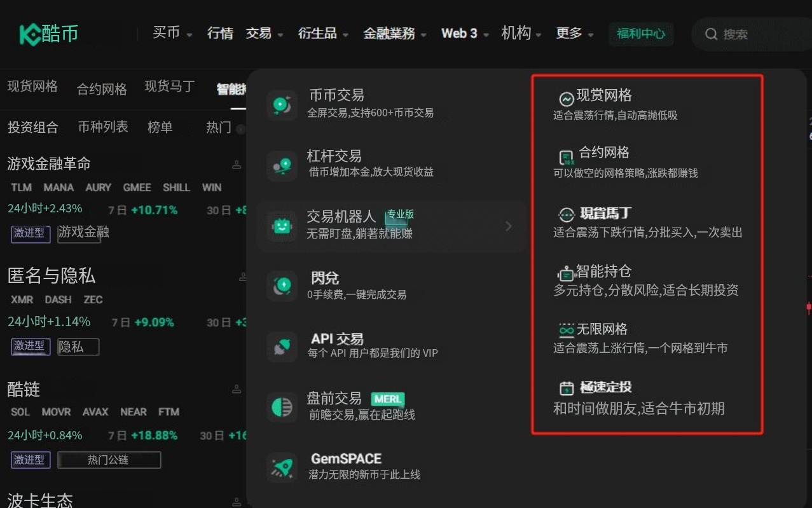Select the 无限网格 infinity icon
The image size is (812, 508).
coord(567,328)
